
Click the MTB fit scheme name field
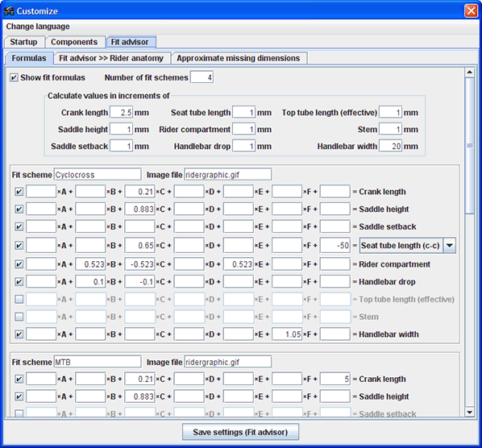click(x=98, y=362)
